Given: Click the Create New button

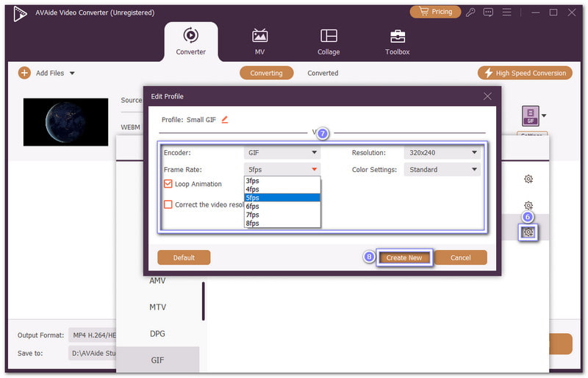Looking at the screenshot, I should 404,257.
